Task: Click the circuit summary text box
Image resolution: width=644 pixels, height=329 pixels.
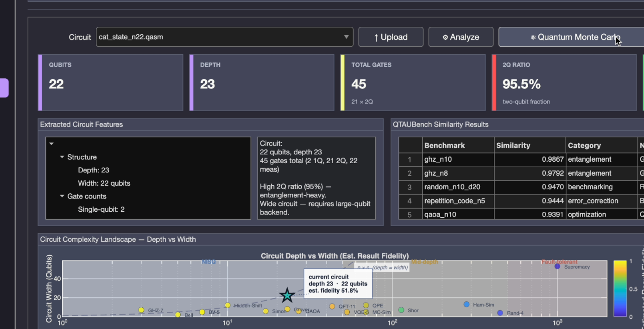Action: pos(316,178)
